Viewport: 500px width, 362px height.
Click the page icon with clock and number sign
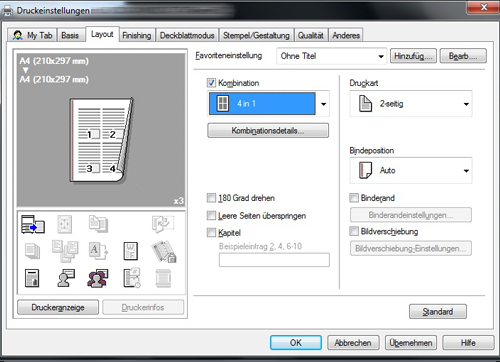coord(132,278)
